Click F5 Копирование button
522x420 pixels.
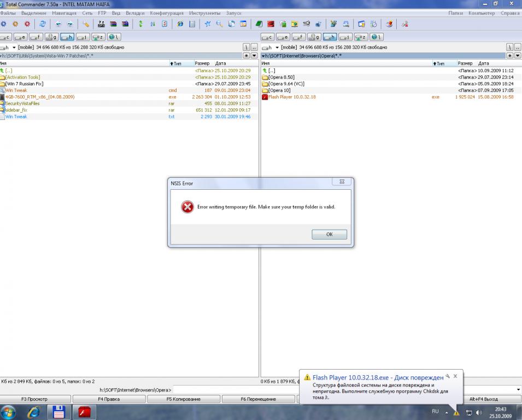click(184, 399)
